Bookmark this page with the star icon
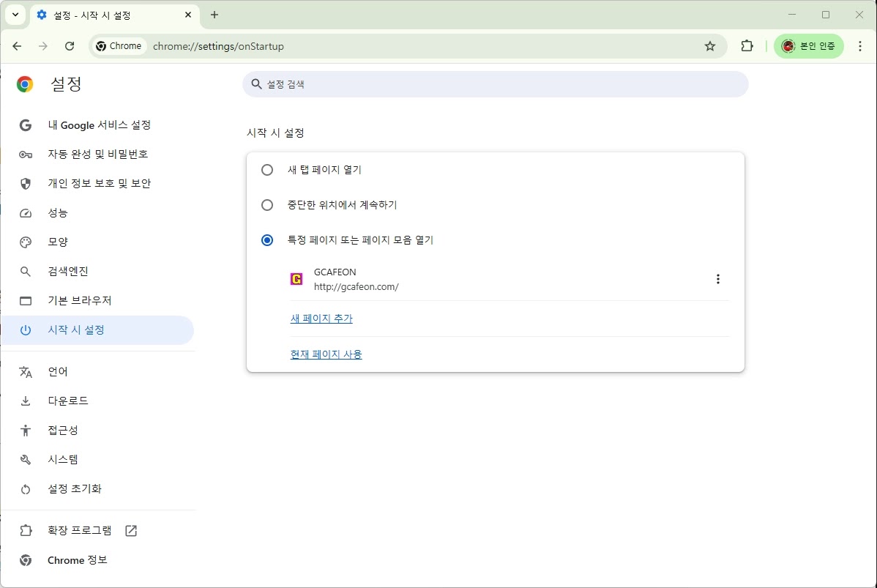The height and width of the screenshot is (588, 877). pyautogui.click(x=710, y=46)
